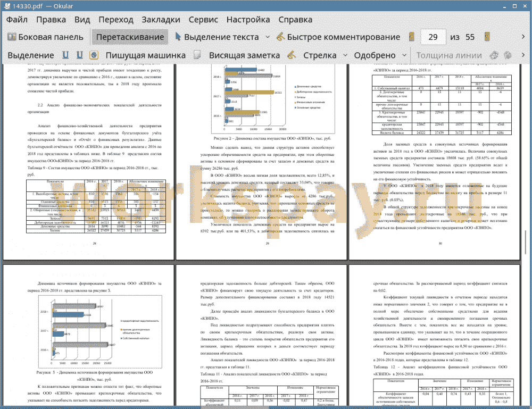Click the Таблица 11 page in bottom middle
532x409 pixels.
coord(261,336)
